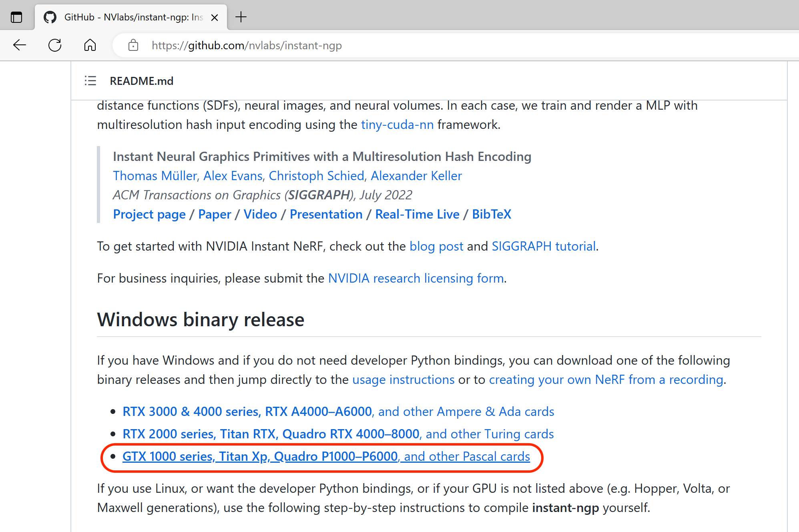Open Thomas Müller author link
This screenshot has width=799, height=532.
pos(155,176)
